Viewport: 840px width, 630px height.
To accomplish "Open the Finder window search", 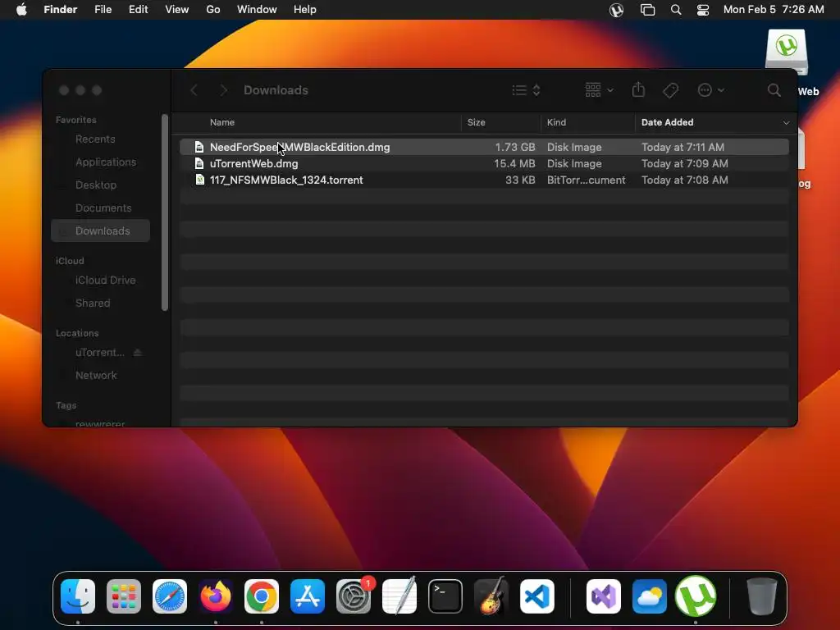I will pos(774,90).
